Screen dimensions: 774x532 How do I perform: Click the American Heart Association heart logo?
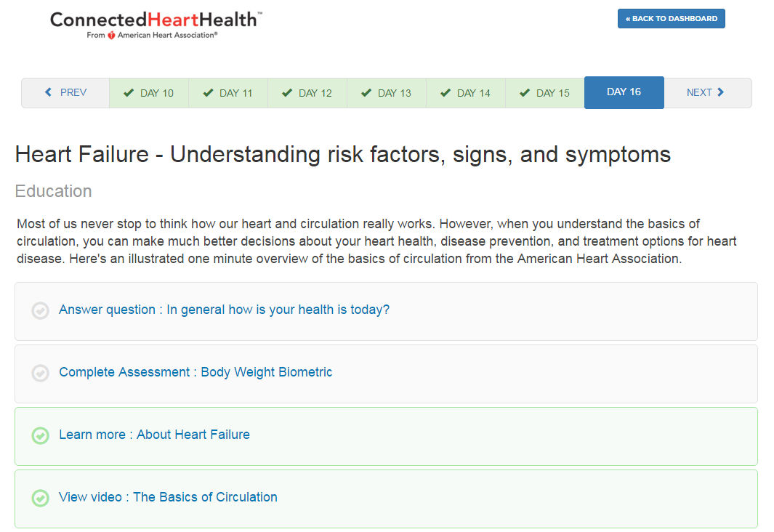click(111, 35)
